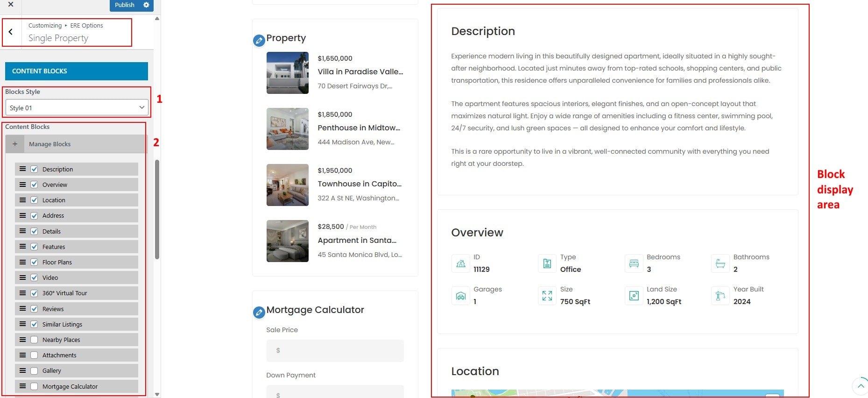Close the Customizer with the X icon
The image size is (868, 398).
pyautogui.click(x=11, y=5)
